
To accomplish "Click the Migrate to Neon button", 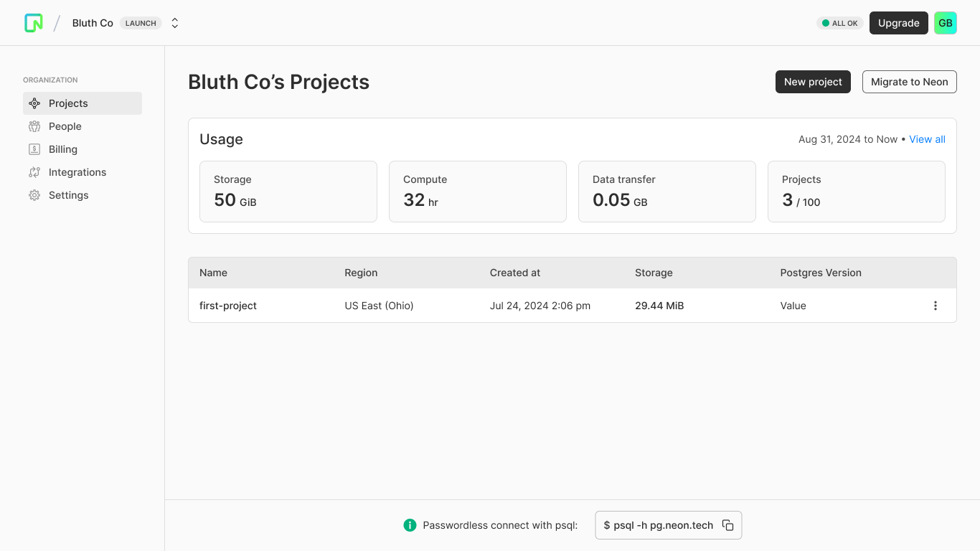I will [909, 82].
